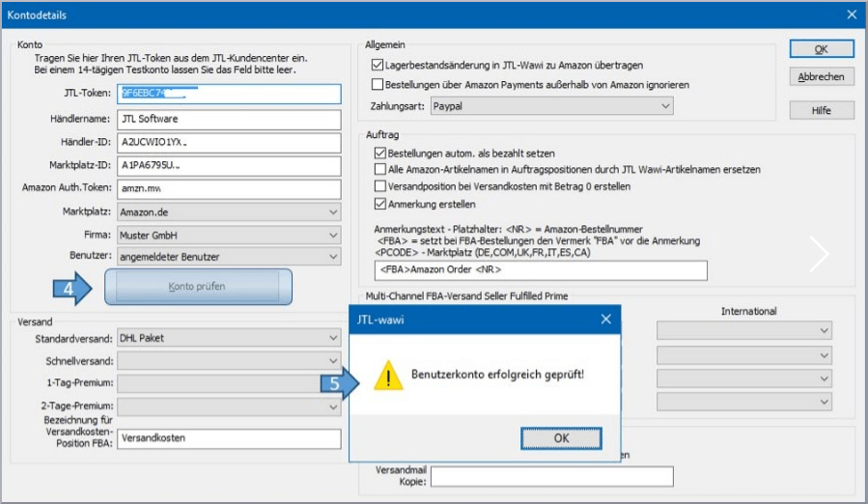Screen dimensions: 868x504
Task: Click the 'International' column heading
Action: (x=748, y=311)
